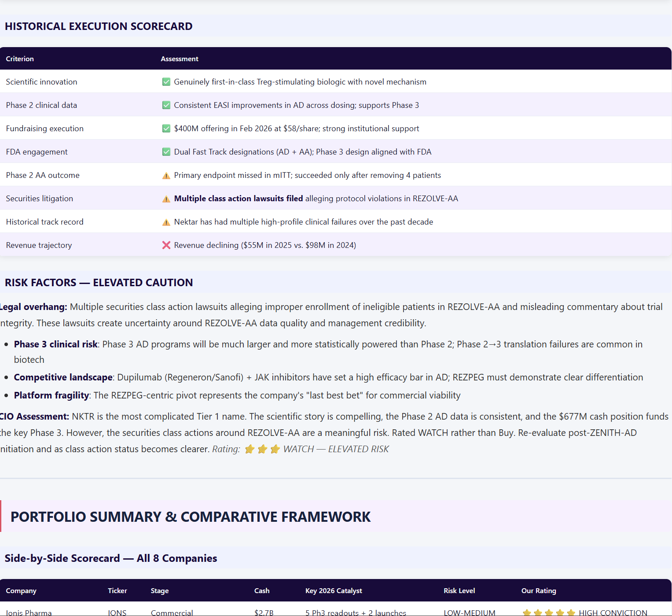Click the checkmark icon on Phase 2 clinical data
The height and width of the screenshot is (616, 672).
point(166,105)
